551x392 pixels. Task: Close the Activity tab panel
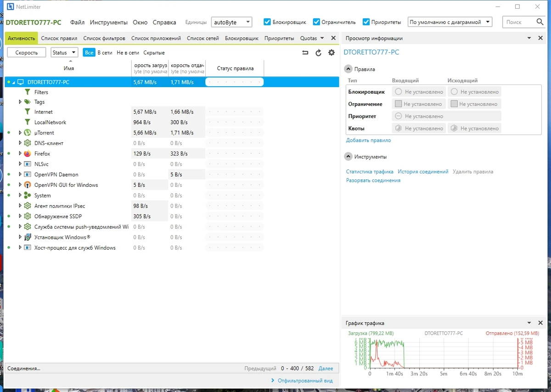tap(333, 38)
